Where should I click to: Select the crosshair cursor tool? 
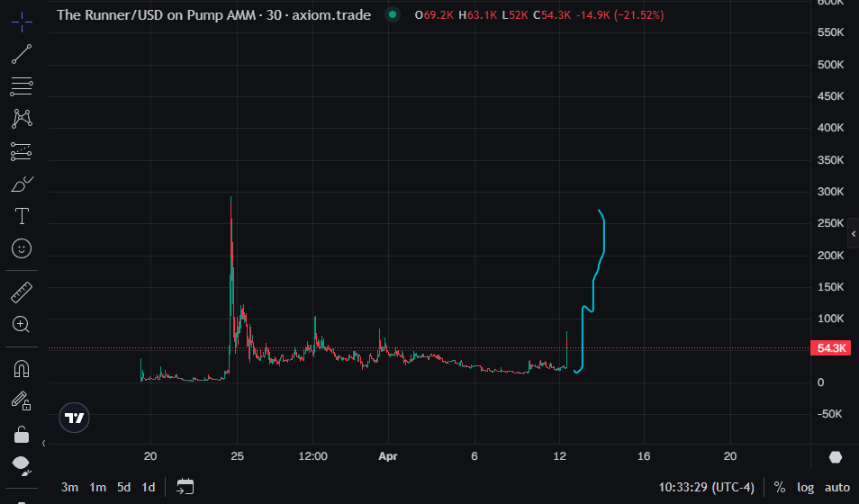click(22, 22)
